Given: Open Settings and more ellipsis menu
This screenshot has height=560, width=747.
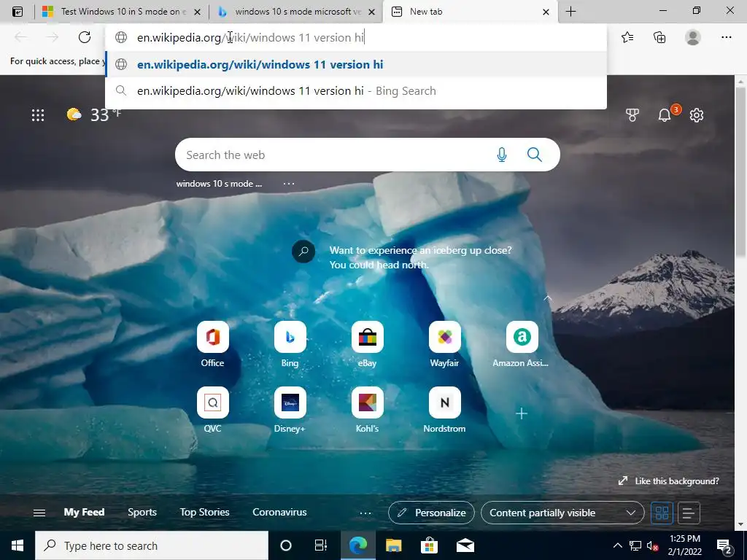Looking at the screenshot, I should point(726,37).
